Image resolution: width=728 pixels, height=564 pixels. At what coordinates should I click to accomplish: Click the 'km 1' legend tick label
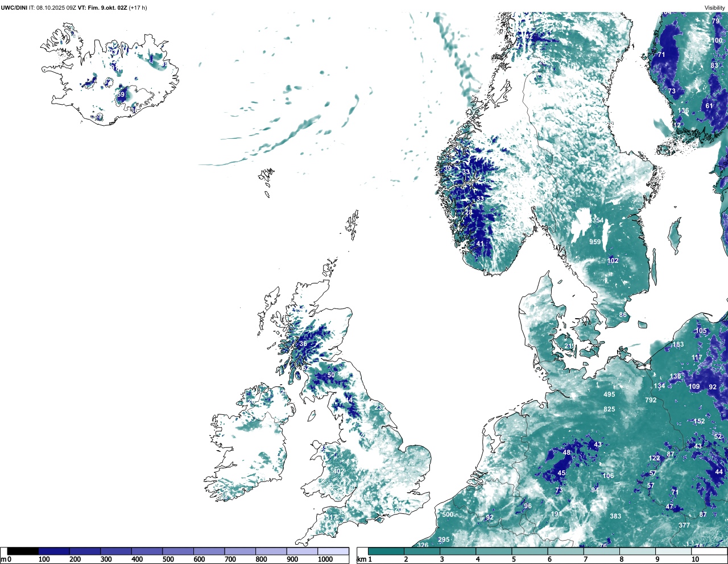pyautogui.click(x=364, y=559)
